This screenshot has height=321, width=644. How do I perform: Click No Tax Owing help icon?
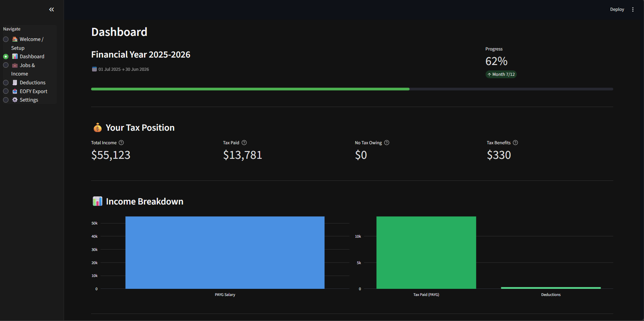(x=387, y=143)
